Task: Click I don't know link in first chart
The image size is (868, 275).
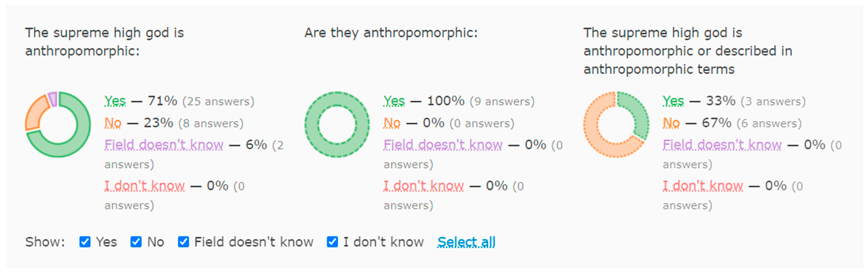Action: coord(145,186)
